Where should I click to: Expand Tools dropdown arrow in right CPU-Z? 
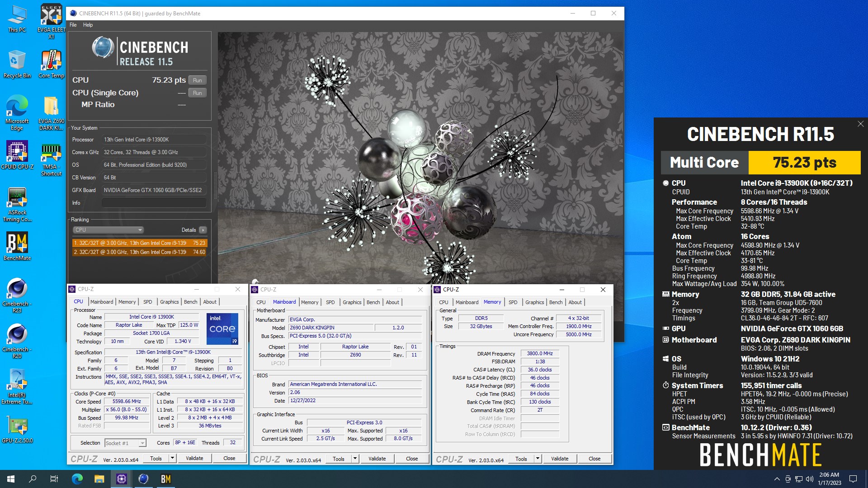coord(538,459)
